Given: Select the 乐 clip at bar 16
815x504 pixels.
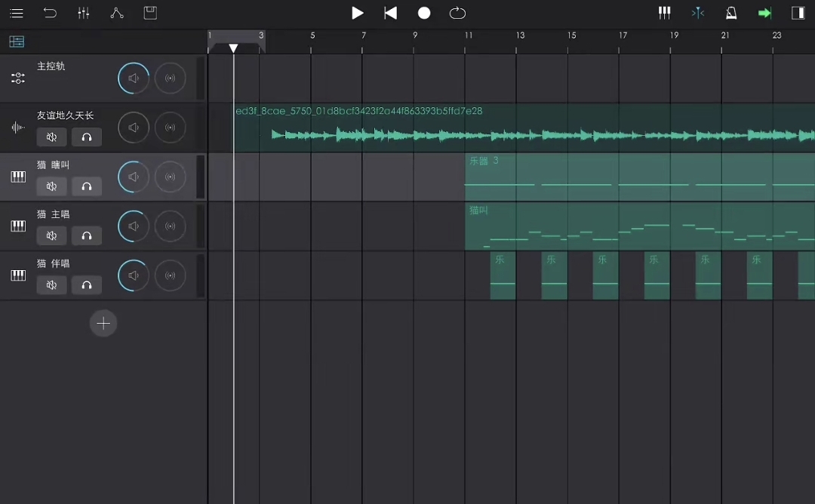Looking at the screenshot, I should coord(605,276).
